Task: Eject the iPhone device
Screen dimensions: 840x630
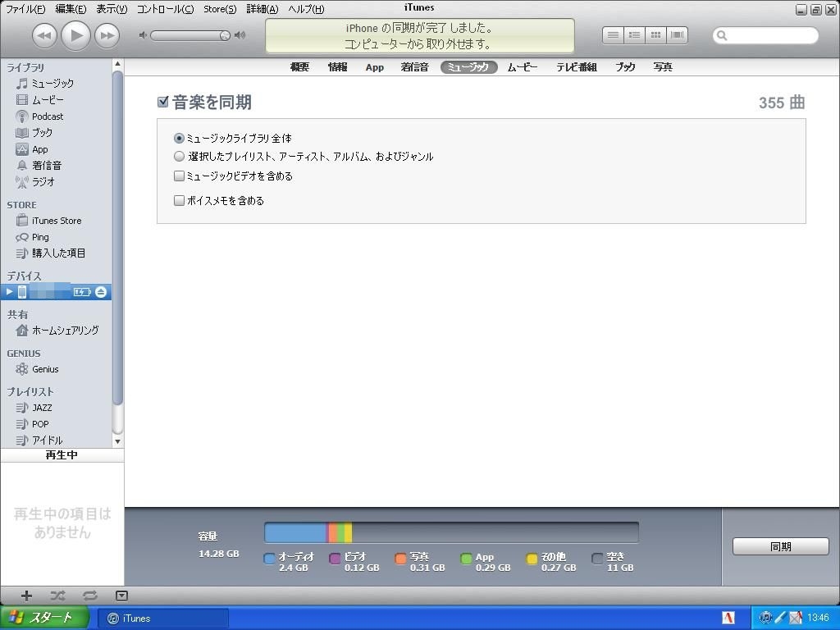Action: (101, 292)
